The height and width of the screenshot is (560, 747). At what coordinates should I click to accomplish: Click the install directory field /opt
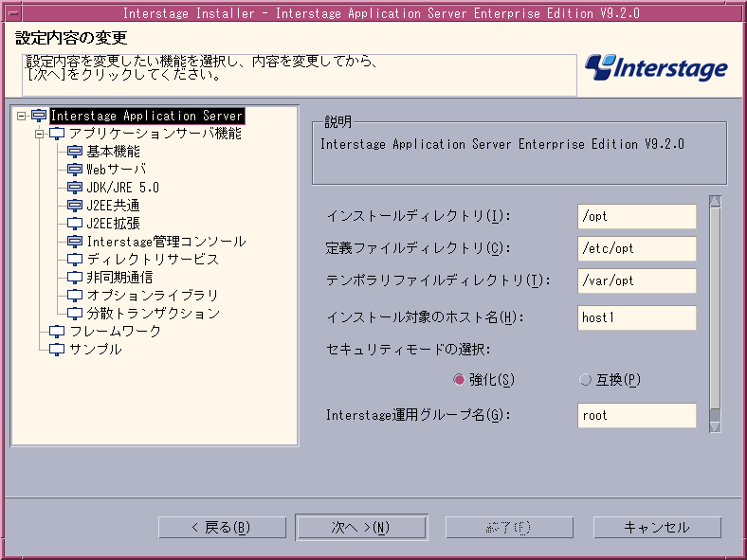click(x=636, y=217)
